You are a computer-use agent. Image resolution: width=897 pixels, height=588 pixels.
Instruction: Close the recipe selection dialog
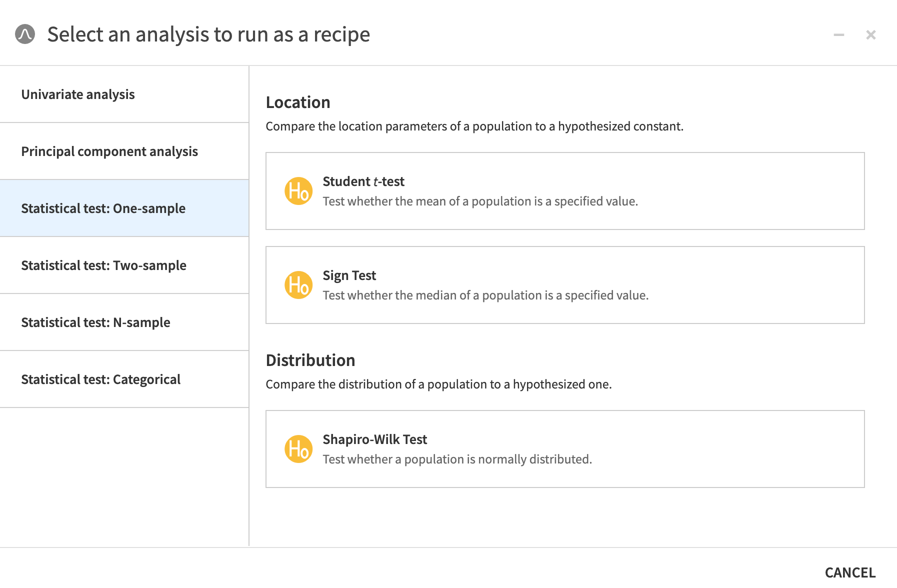click(x=871, y=34)
